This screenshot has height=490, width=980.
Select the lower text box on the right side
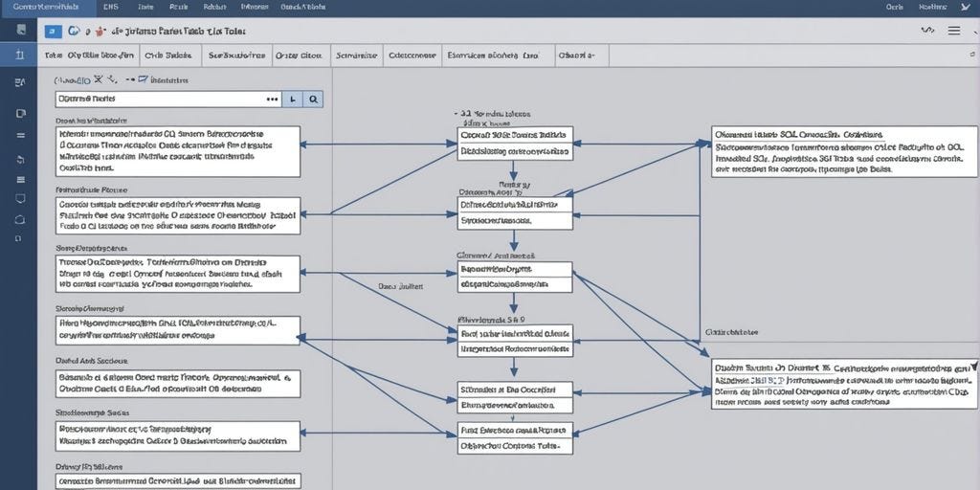point(844,384)
